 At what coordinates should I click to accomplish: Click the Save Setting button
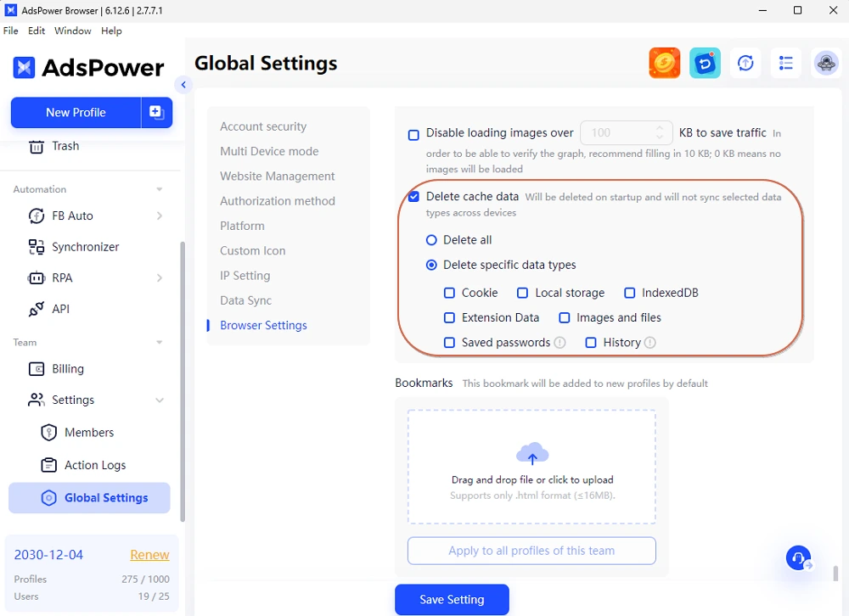click(x=452, y=600)
